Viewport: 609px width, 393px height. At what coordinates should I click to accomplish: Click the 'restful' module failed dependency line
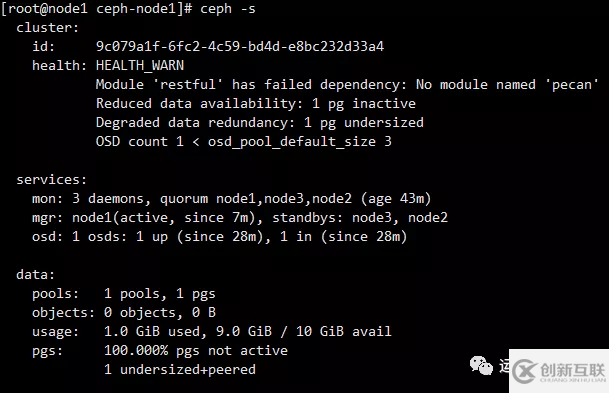click(x=347, y=85)
